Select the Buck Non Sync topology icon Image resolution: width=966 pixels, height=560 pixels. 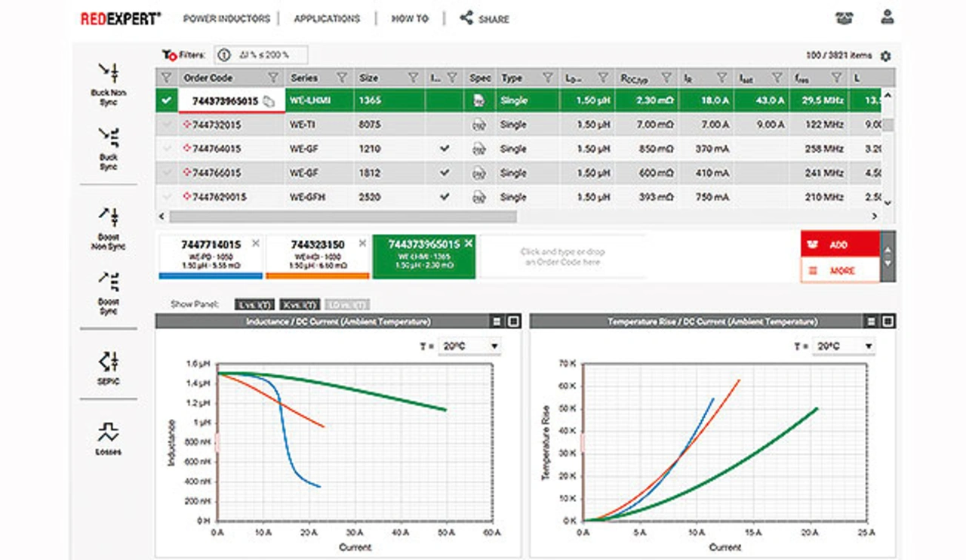[x=109, y=74]
